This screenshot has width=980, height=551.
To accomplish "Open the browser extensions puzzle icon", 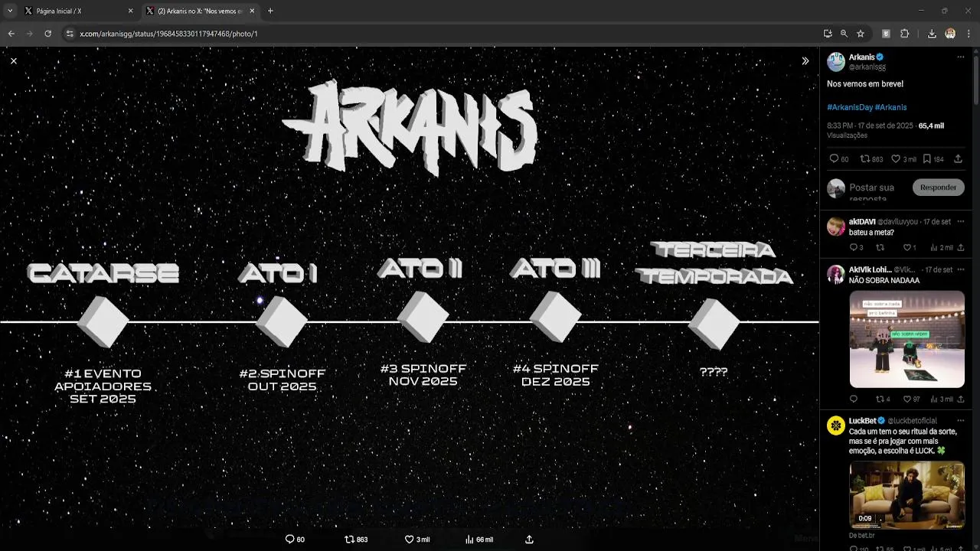I will 904,34.
